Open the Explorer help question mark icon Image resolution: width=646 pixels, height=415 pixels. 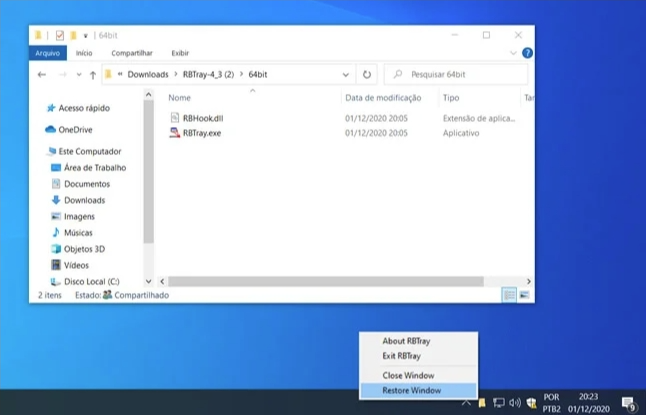tap(527, 53)
